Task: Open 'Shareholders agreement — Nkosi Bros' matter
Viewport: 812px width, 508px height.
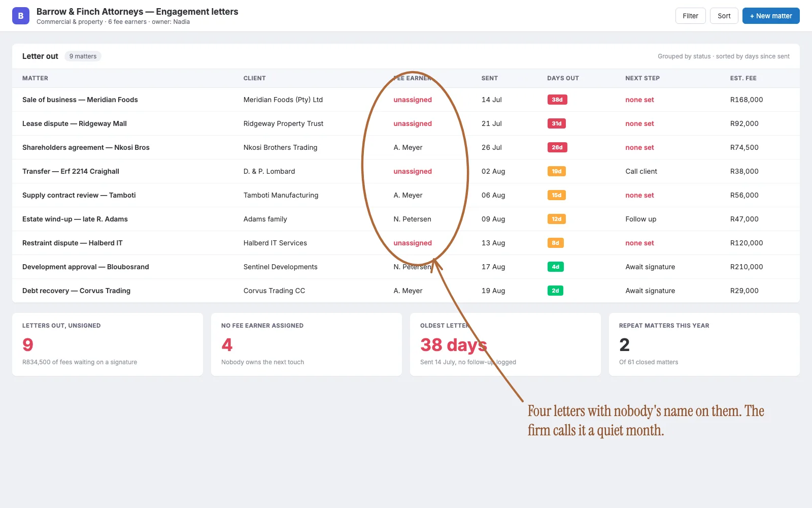Action: tap(86, 147)
